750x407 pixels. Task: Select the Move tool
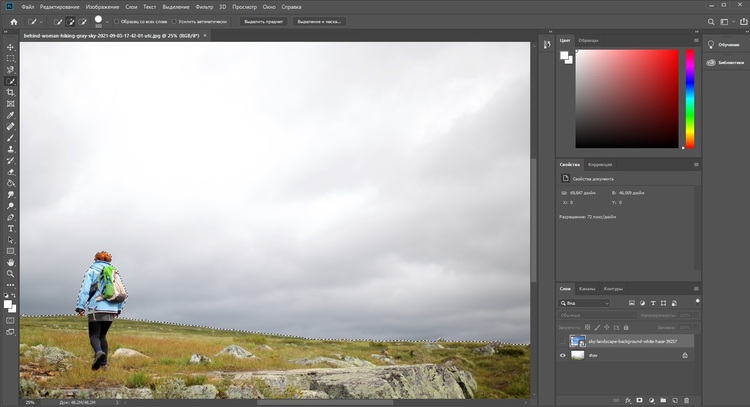point(11,47)
